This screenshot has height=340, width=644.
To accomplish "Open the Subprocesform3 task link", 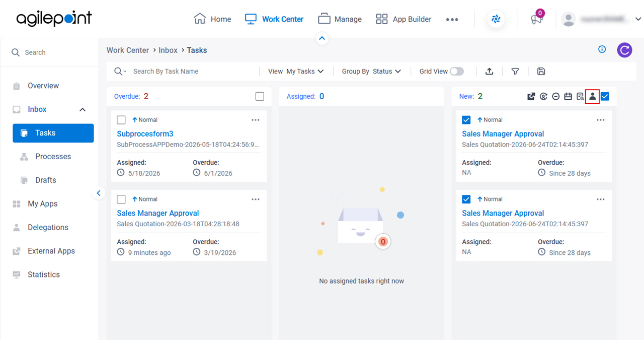I will [x=145, y=134].
